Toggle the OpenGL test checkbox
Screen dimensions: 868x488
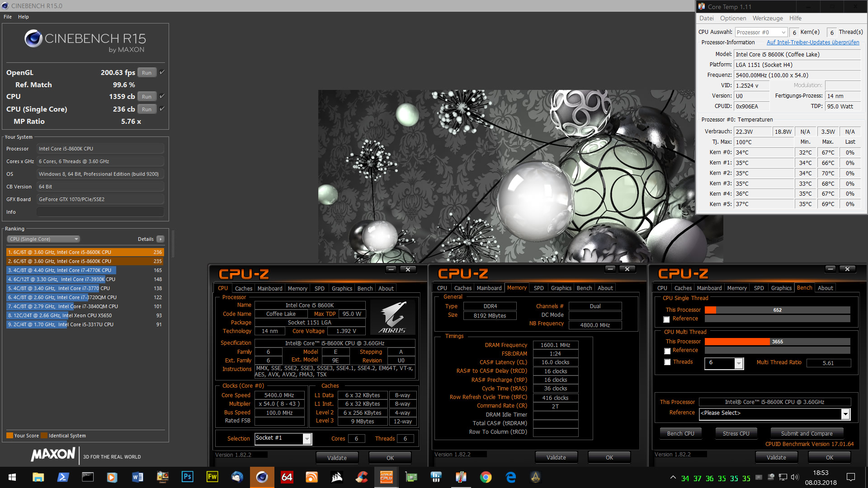click(x=162, y=72)
